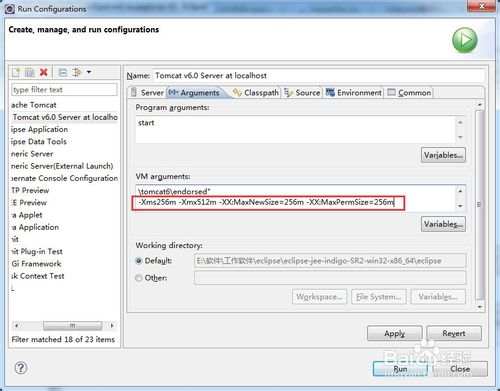The width and height of the screenshot is (500, 391).
Task: Switch to the Classpath tab
Action: 256,93
